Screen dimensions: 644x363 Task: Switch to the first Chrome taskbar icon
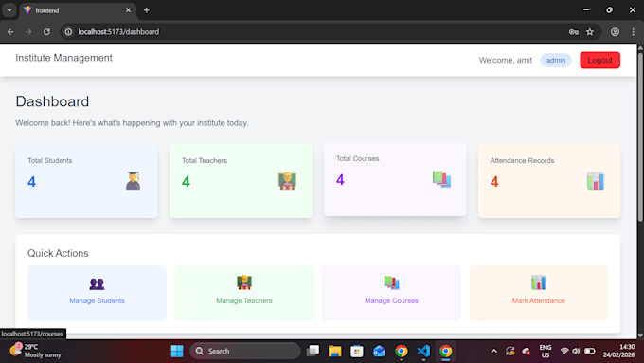[402, 351]
